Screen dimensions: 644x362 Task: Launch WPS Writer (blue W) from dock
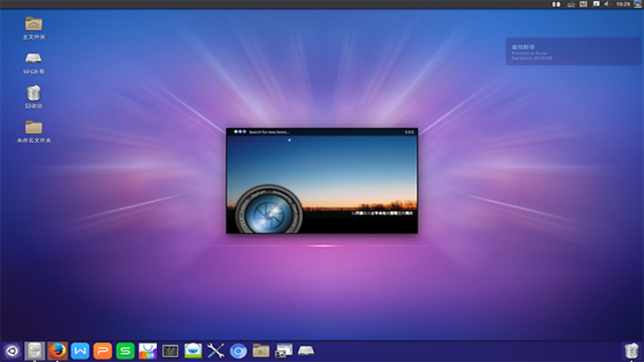(x=80, y=351)
